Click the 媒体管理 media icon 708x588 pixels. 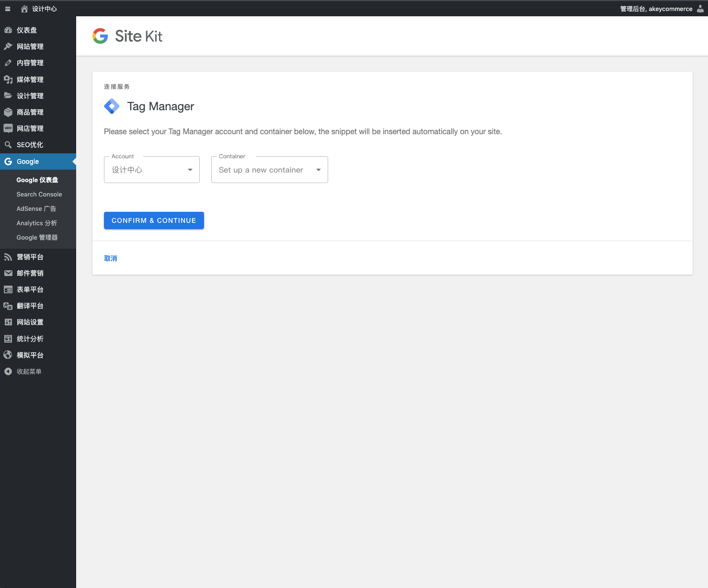coord(8,80)
